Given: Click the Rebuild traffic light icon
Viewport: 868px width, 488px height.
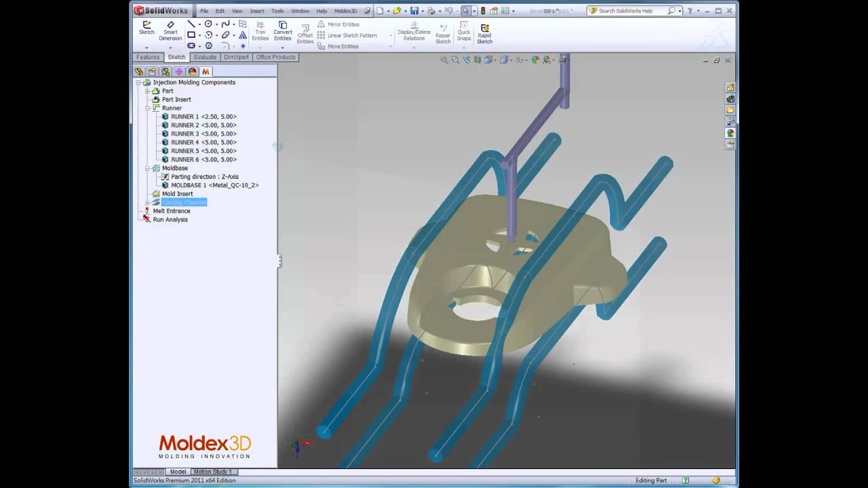Looking at the screenshot, I should tap(482, 11).
